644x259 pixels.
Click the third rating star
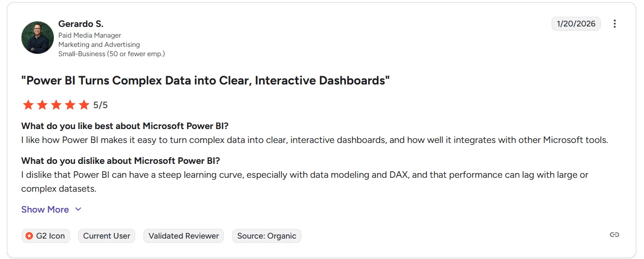[x=56, y=105]
